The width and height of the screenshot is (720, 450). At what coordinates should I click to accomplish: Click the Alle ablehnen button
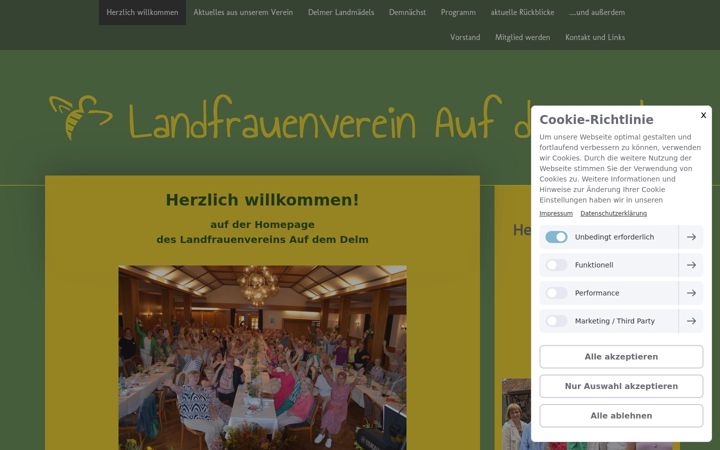(x=621, y=416)
